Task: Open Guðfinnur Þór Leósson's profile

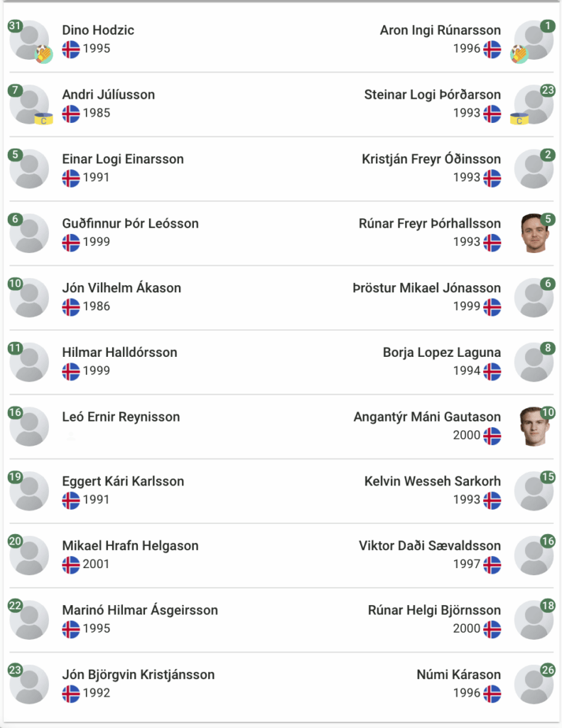Action: tap(131, 223)
